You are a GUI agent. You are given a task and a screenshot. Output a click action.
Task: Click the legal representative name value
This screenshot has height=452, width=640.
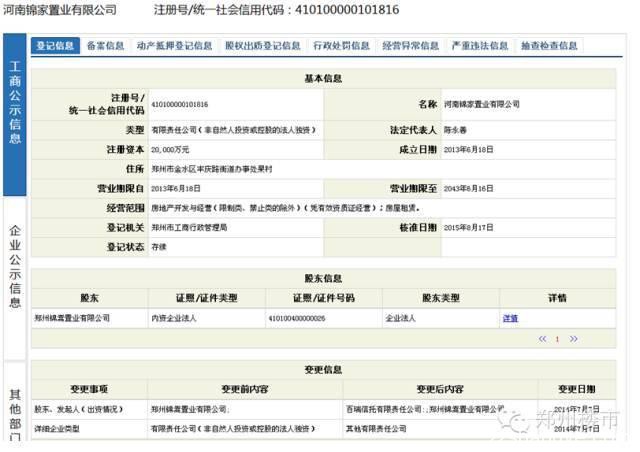pos(455,130)
